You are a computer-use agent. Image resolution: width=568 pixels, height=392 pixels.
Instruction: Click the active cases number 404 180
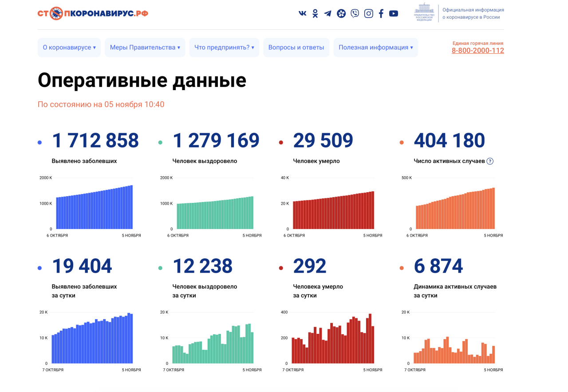pos(450,141)
